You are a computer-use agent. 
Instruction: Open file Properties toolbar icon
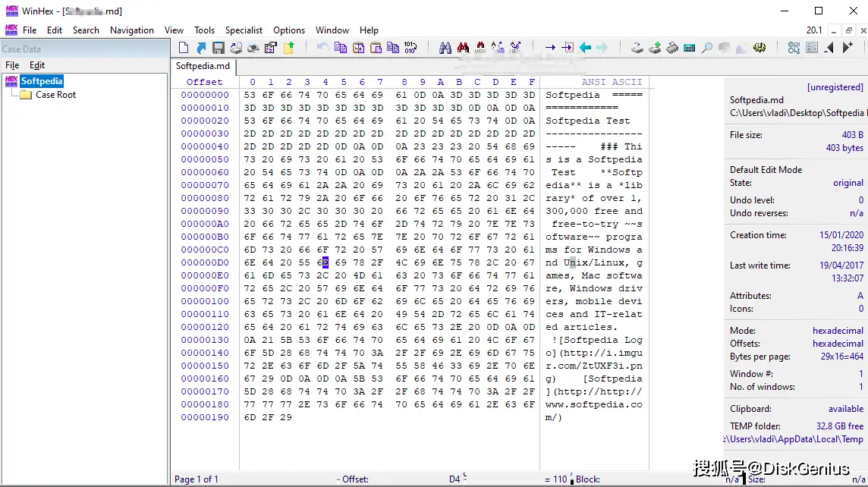pos(271,48)
